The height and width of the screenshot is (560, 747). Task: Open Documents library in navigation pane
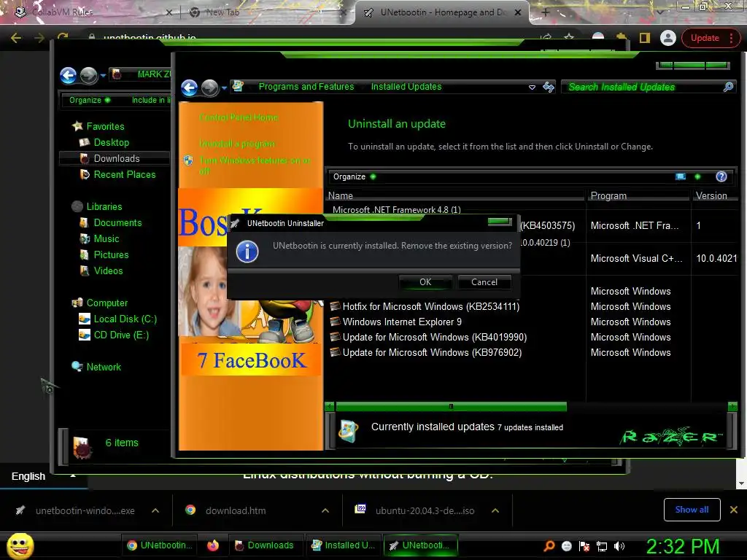111,223
